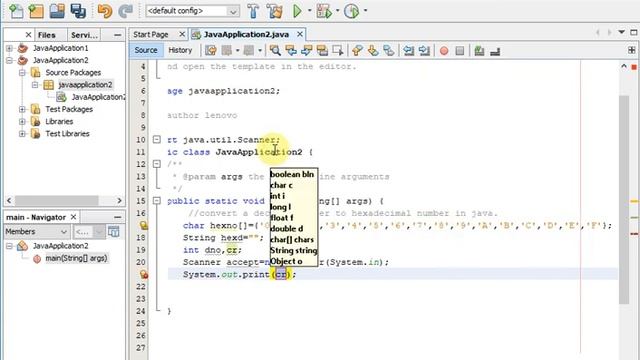The image size is (640, 360).
Task: Minimize the Projects panel group
Action: 118,35
